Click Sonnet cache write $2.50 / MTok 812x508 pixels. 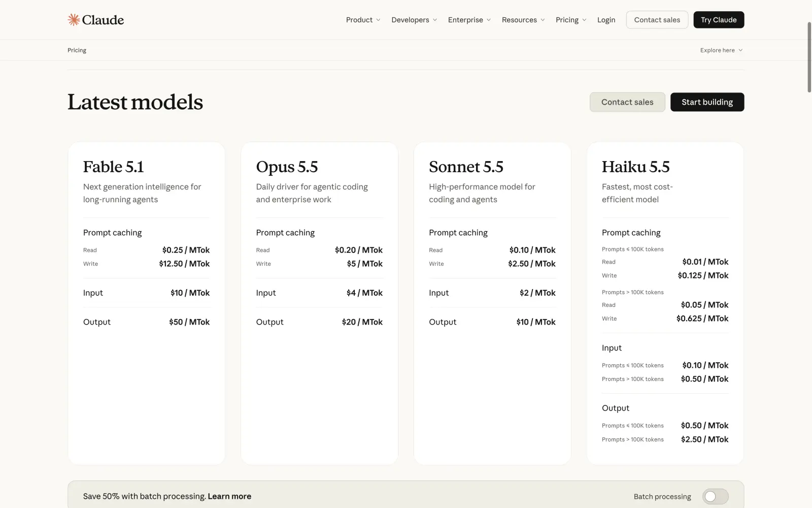[532, 264]
